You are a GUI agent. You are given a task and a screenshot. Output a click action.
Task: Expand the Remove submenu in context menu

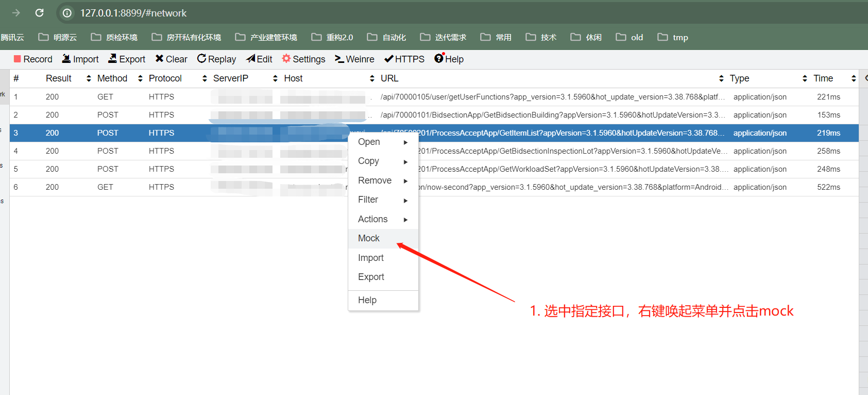[383, 180]
